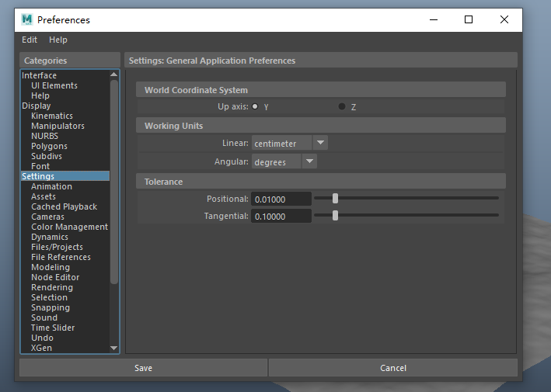This screenshot has width=551, height=392.
Task: Collapse the World Coordinate System section
Action: click(321, 90)
